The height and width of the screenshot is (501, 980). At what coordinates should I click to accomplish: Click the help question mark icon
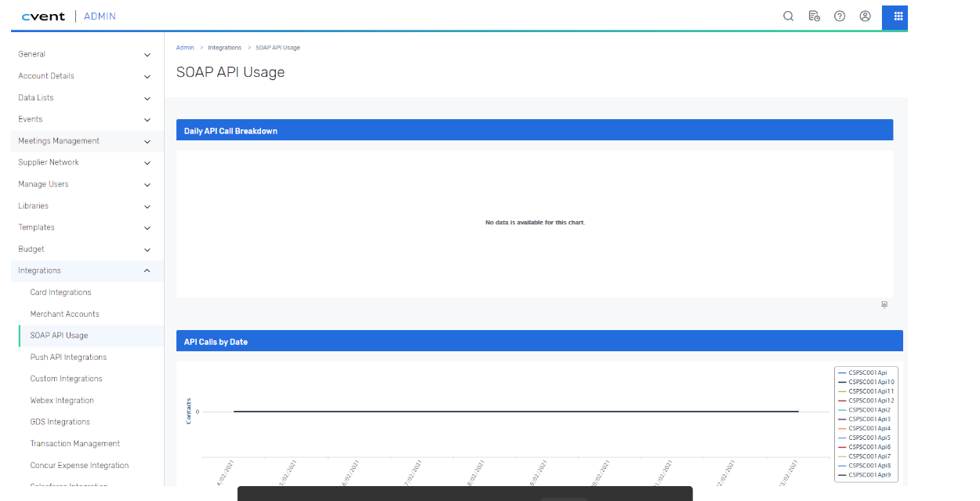pyautogui.click(x=840, y=16)
